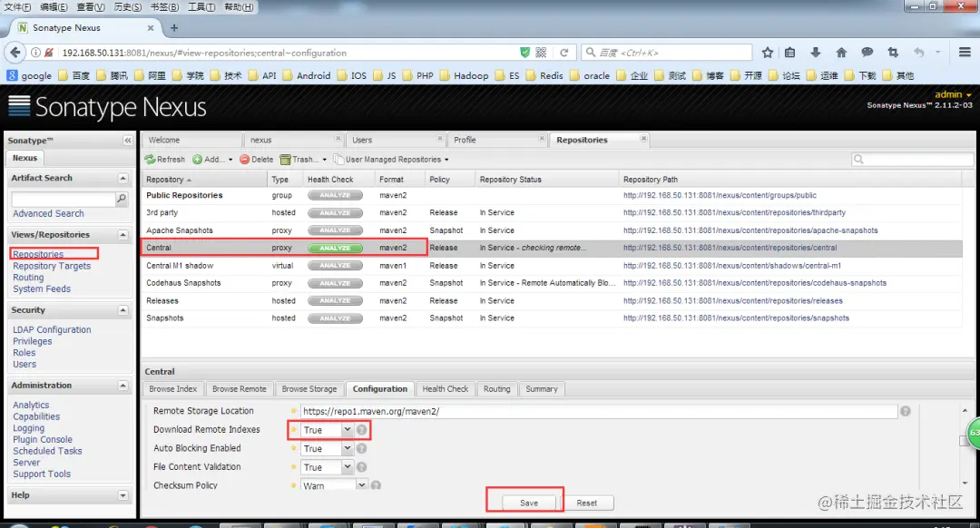Viewport: 980px width, 528px height.
Task: Collapse the Views/Repositories section
Action: coord(123,235)
